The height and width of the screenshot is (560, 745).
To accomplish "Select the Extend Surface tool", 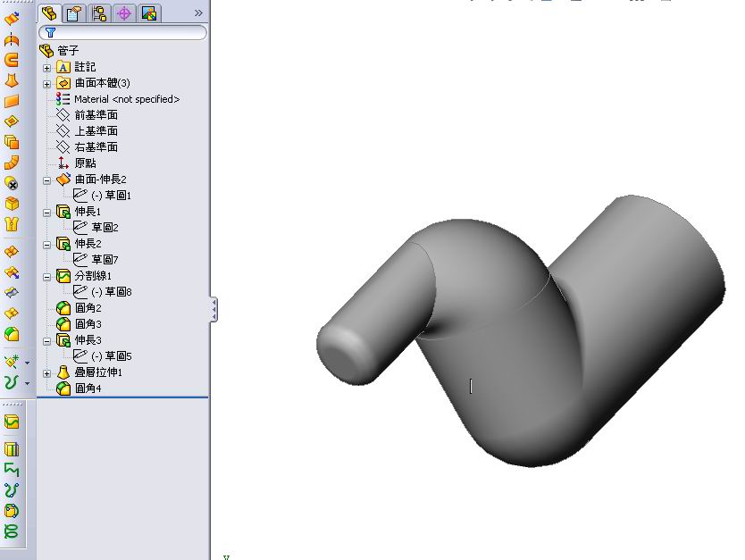I will (12, 251).
